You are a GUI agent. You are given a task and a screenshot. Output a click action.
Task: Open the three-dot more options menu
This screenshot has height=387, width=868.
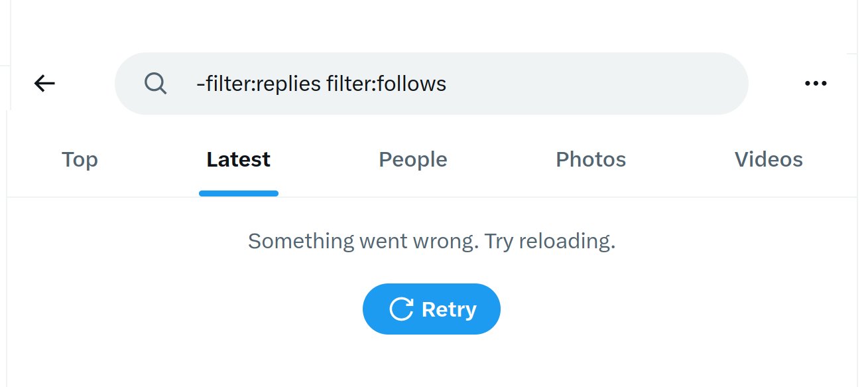[x=816, y=84]
